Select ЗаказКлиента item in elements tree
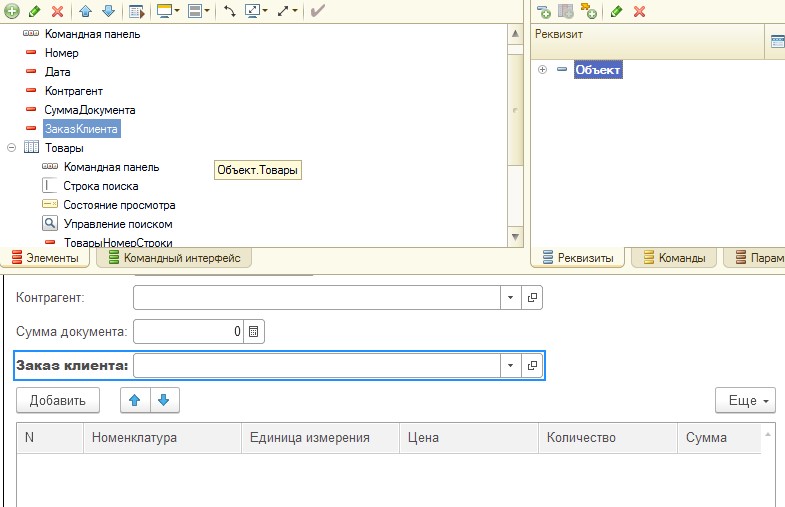The width and height of the screenshot is (785, 507). (x=81, y=129)
